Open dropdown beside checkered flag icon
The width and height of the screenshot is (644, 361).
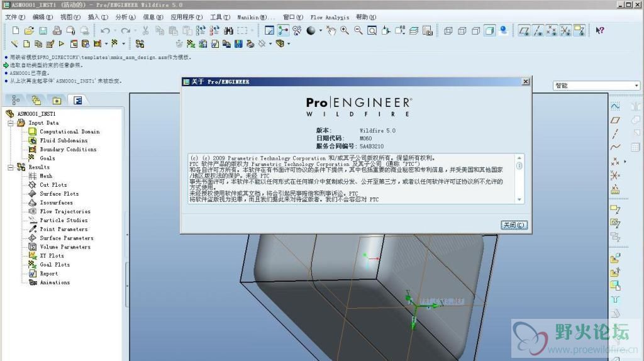tap(123, 44)
